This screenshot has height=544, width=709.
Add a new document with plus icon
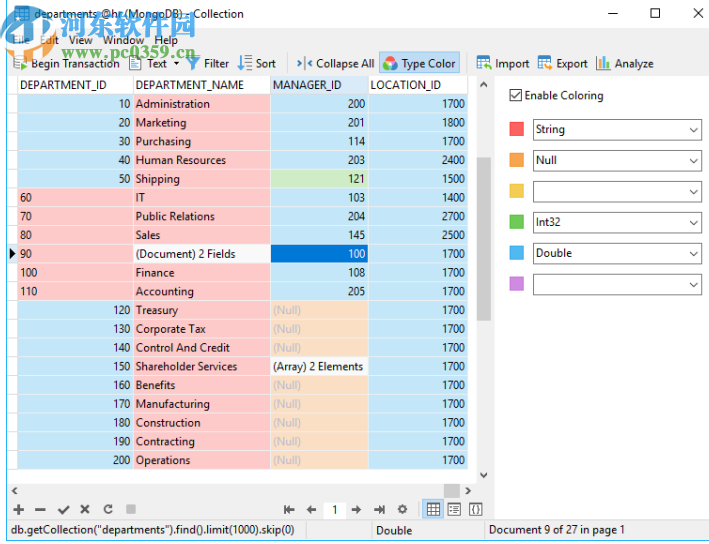click(19, 510)
